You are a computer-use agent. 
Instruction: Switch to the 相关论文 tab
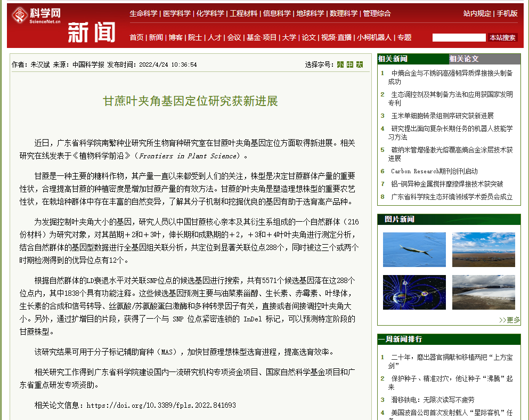[x=485, y=59]
